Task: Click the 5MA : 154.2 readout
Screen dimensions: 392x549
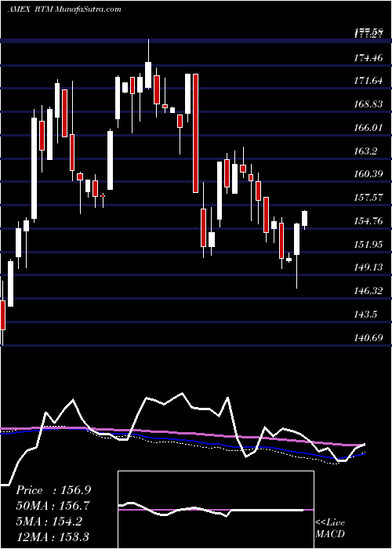Action: [49, 521]
